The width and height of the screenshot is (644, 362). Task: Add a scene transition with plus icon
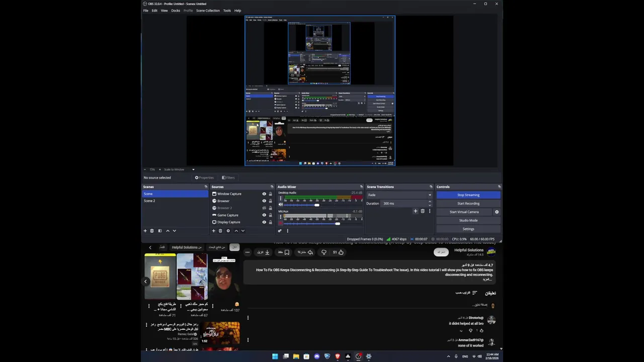coord(416,211)
